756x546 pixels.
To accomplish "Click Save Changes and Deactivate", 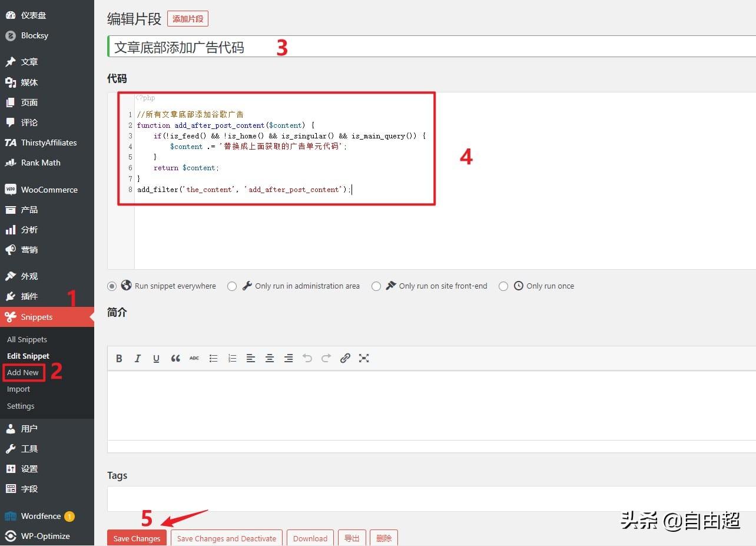I will tap(227, 538).
